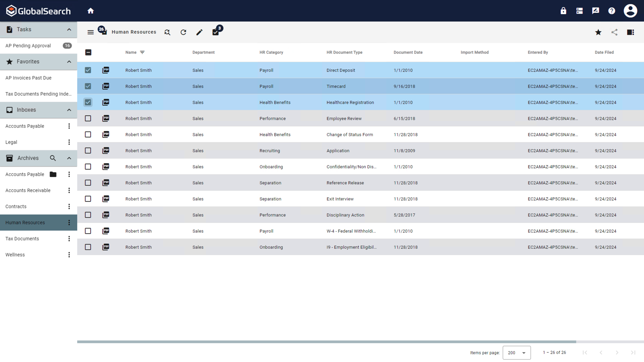Open the user account avatar menu
Screen dimensions: 644x362
pos(631,10)
